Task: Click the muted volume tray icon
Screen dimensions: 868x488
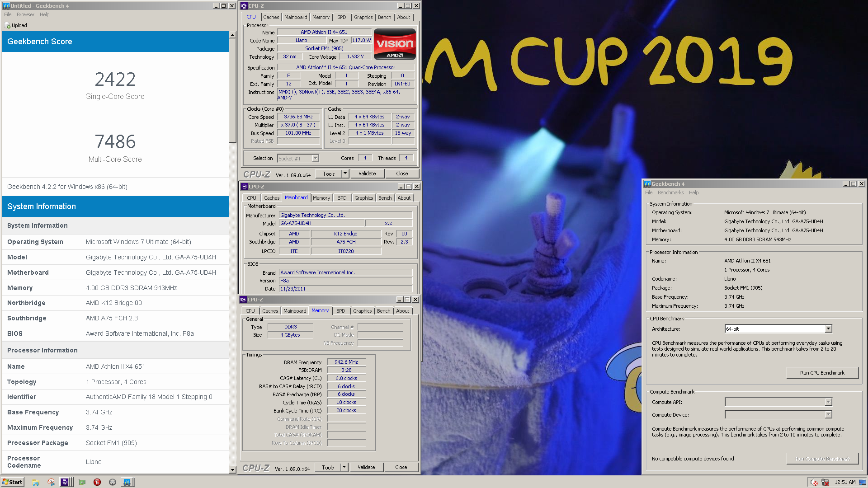Action: [814, 482]
